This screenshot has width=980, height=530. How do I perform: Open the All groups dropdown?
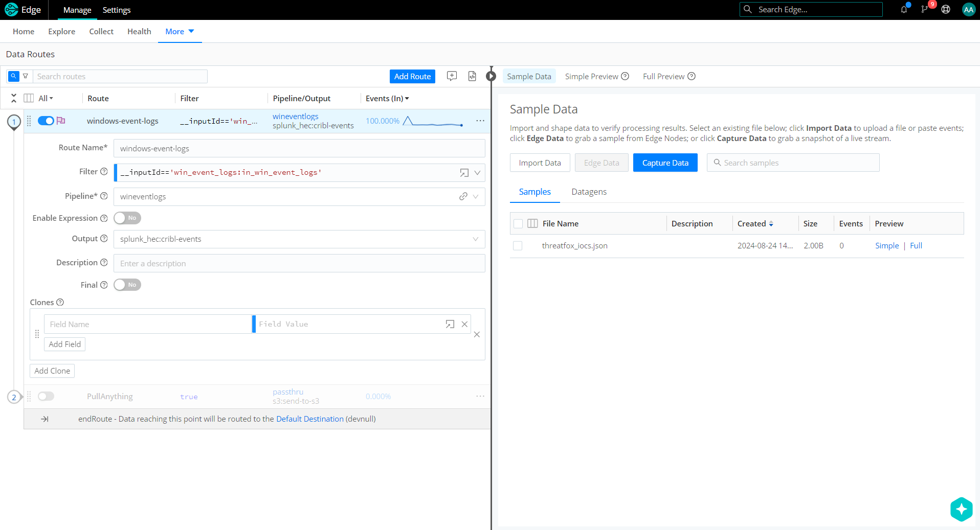point(46,99)
